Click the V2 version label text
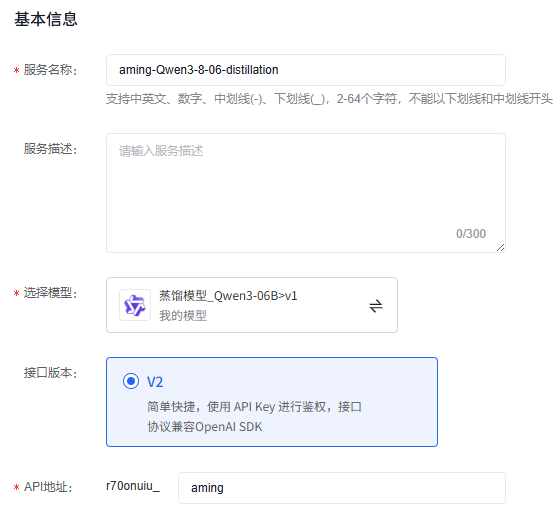Screen dimensions: 560x509 pos(155,382)
